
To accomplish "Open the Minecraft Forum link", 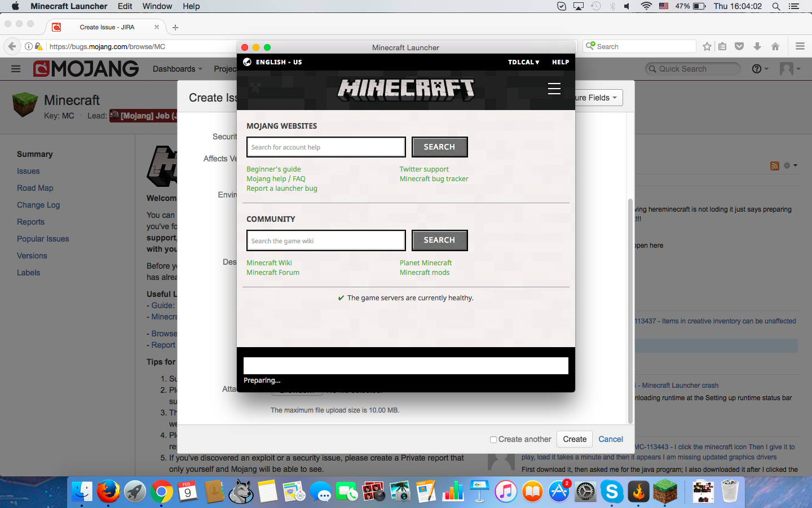I will click(x=273, y=273).
